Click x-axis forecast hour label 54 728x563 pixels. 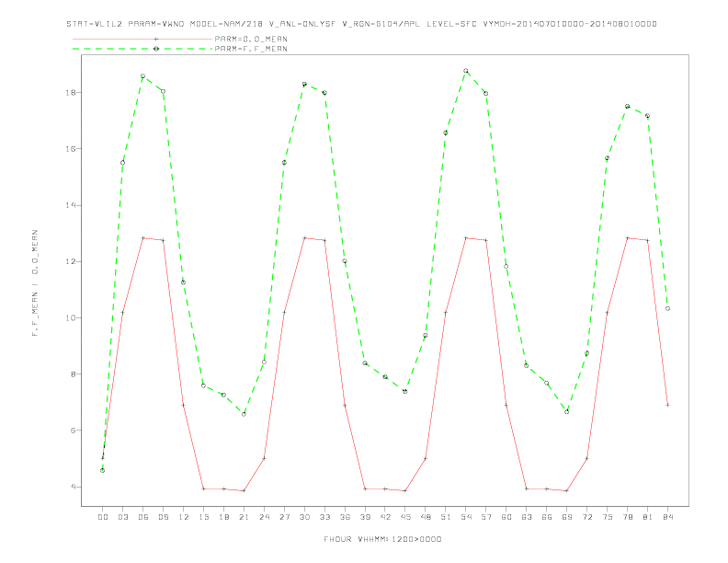466,517
